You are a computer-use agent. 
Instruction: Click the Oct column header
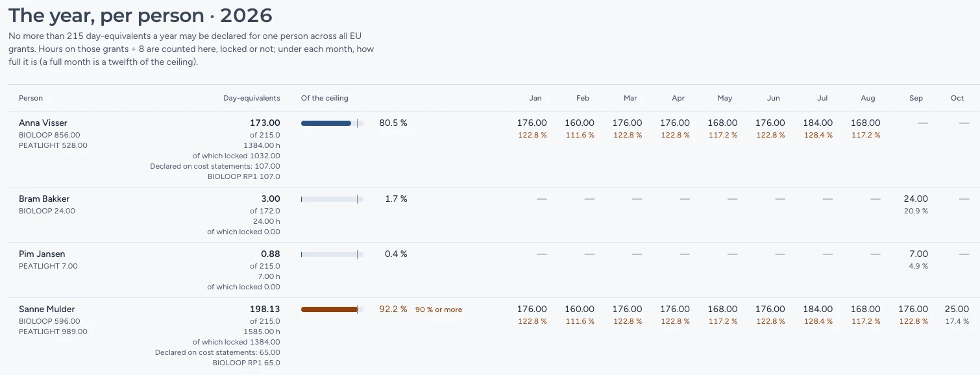click(x=957, y=98)
